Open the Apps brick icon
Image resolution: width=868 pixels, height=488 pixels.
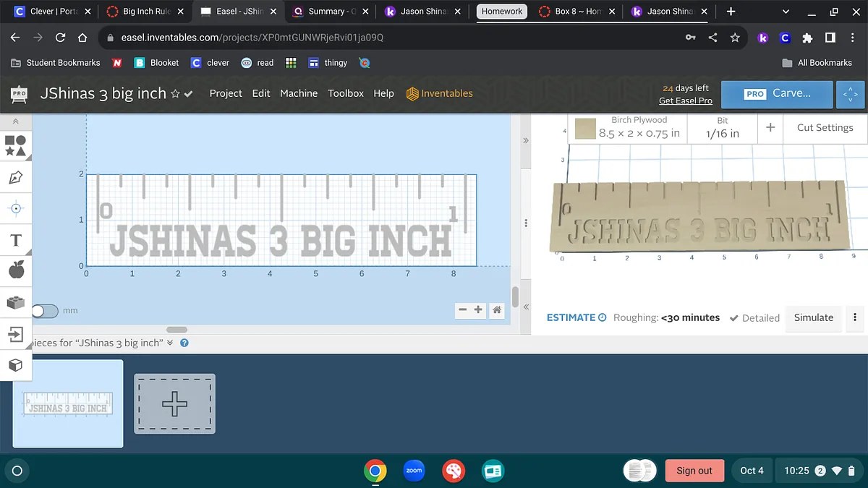(16, 302)
